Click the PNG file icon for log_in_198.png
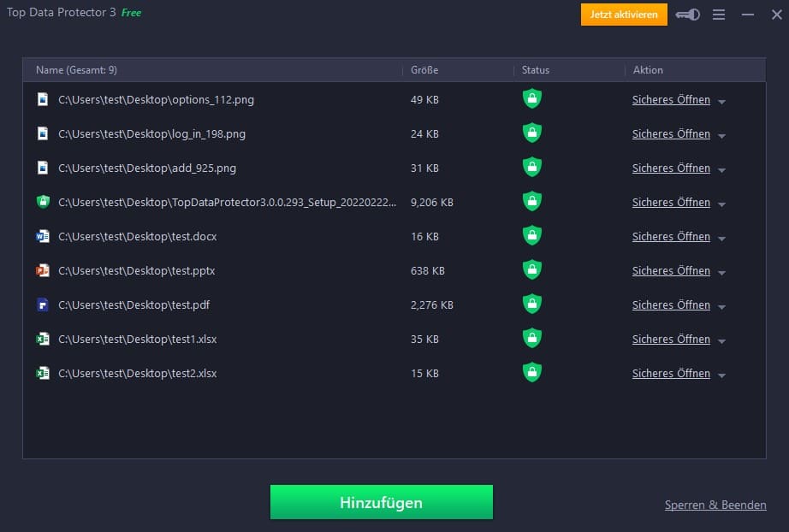Viewport: 789px width, 532px height. (43, 133)
